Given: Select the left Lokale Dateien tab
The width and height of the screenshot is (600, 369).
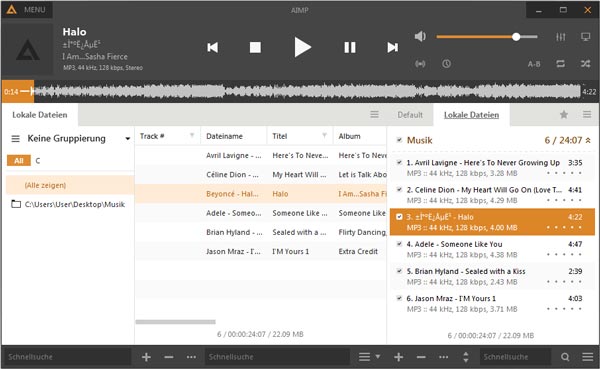Looking at the screenshot, I should tap(40, 115).
